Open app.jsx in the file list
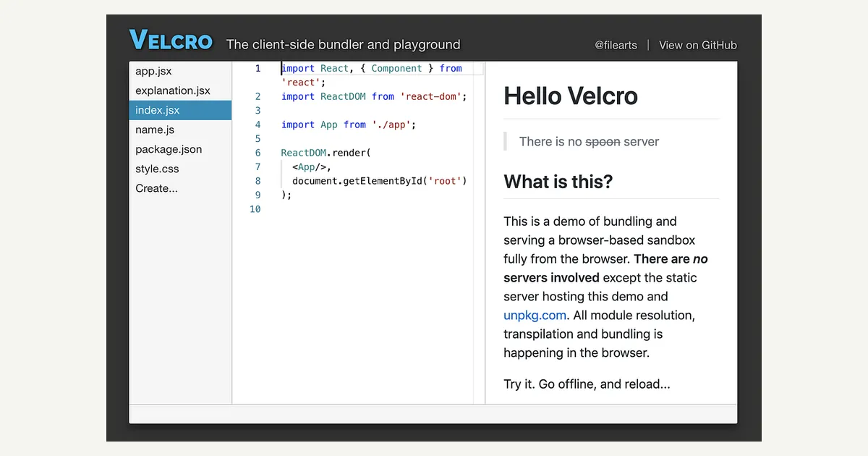The width and height of the screenshot is (868, 456). pyautogui.click(x=180, y=71)
